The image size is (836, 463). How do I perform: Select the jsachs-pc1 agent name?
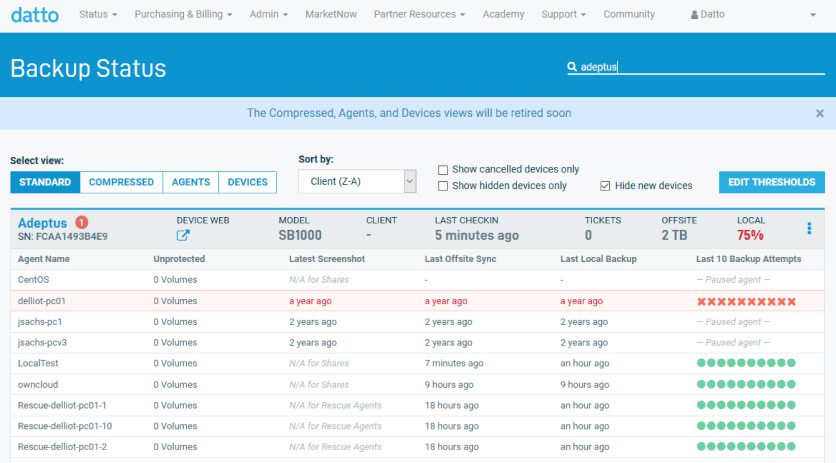[x=40, y=322]
